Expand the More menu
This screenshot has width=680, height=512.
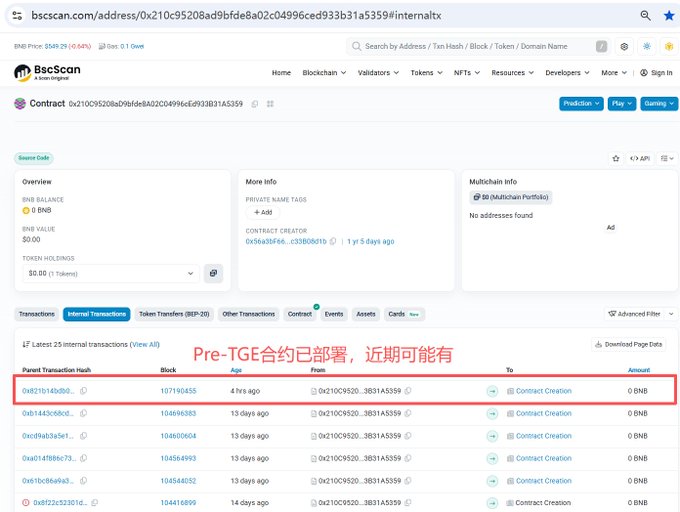coord(614,73)
